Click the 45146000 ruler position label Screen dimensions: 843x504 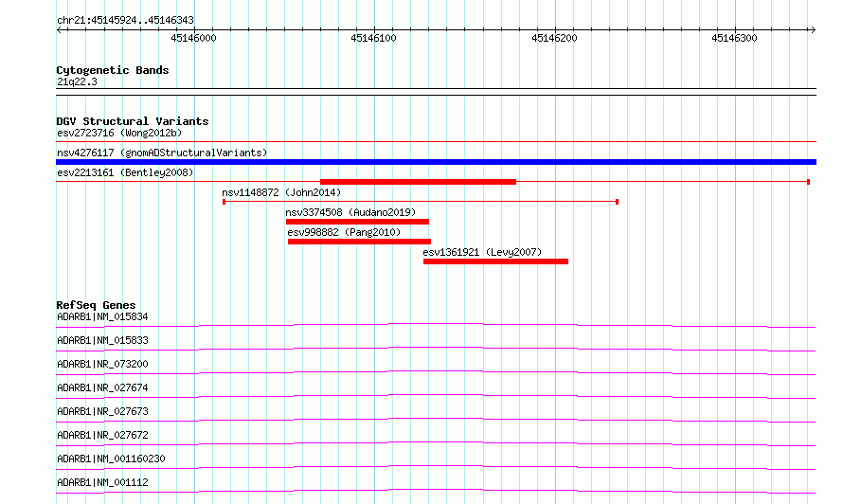193,38
